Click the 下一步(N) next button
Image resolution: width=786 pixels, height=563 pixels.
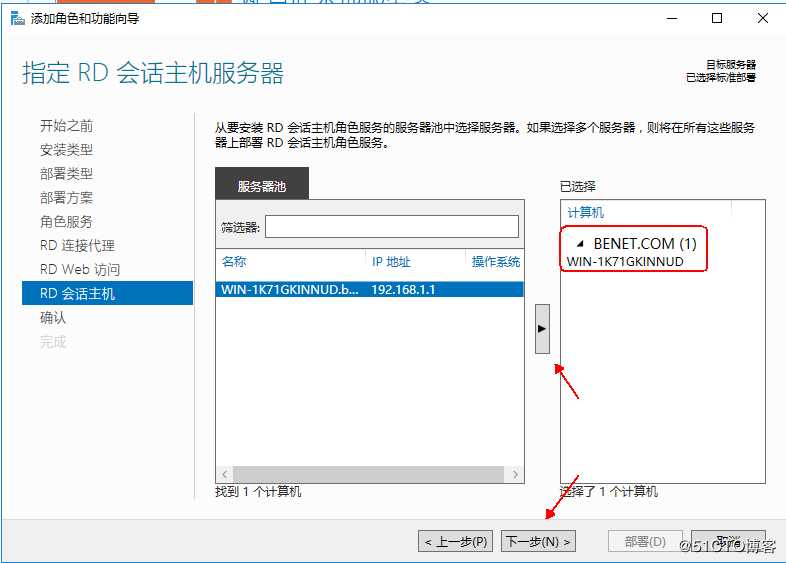pyautogui.click(x=538, y=541)
